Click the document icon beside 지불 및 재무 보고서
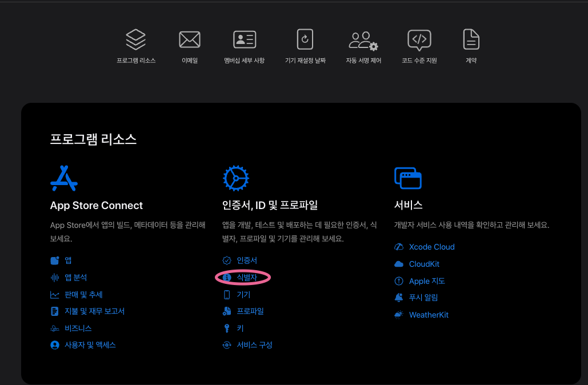 tap(55, 311)
